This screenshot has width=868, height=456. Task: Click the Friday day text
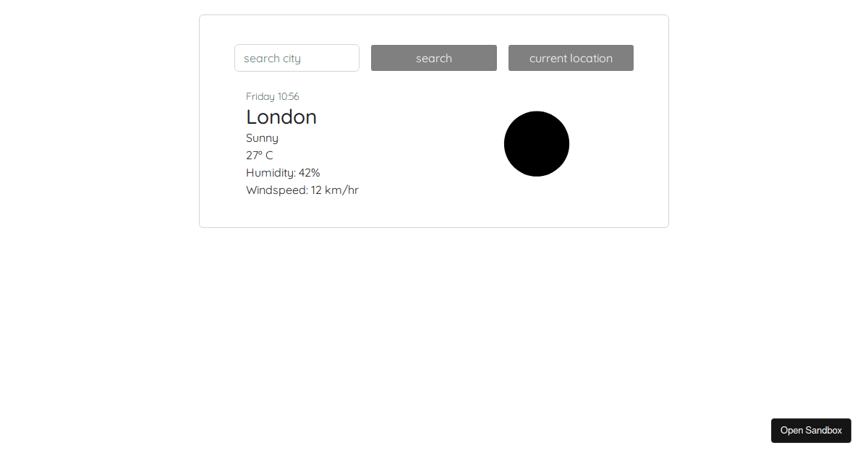point(260,96)
